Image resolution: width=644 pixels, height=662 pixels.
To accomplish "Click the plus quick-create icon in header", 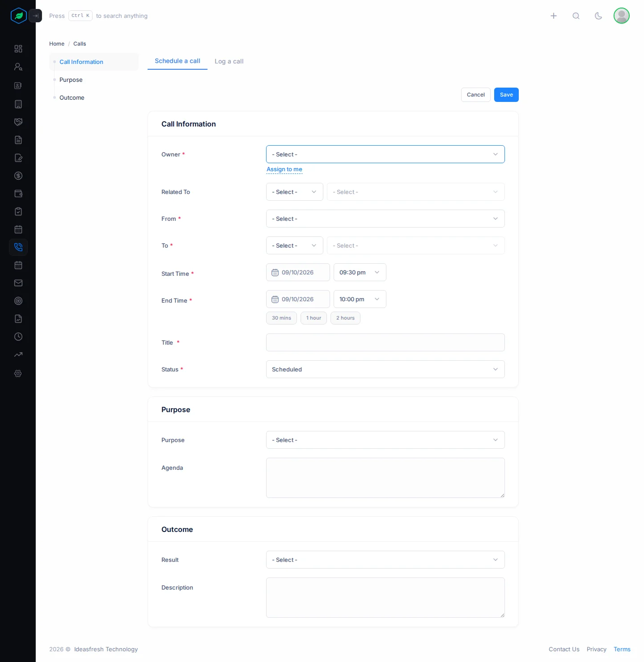I will tap(554, 16).
